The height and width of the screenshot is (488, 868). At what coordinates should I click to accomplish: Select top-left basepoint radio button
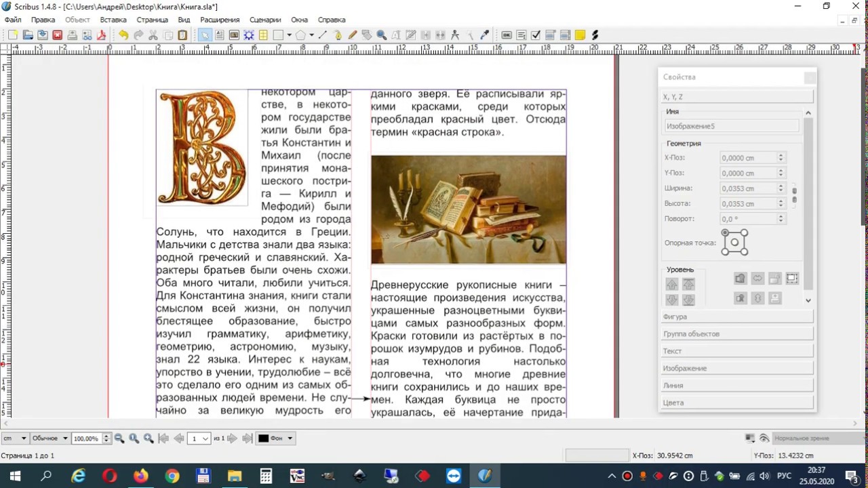725,233
